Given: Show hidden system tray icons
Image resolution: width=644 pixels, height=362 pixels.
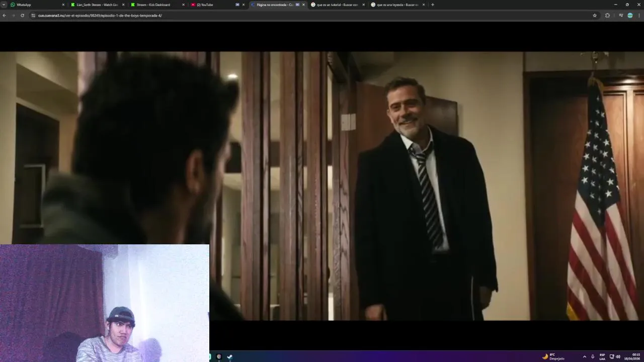Looking at the screenshot, I should coord(584,356).
